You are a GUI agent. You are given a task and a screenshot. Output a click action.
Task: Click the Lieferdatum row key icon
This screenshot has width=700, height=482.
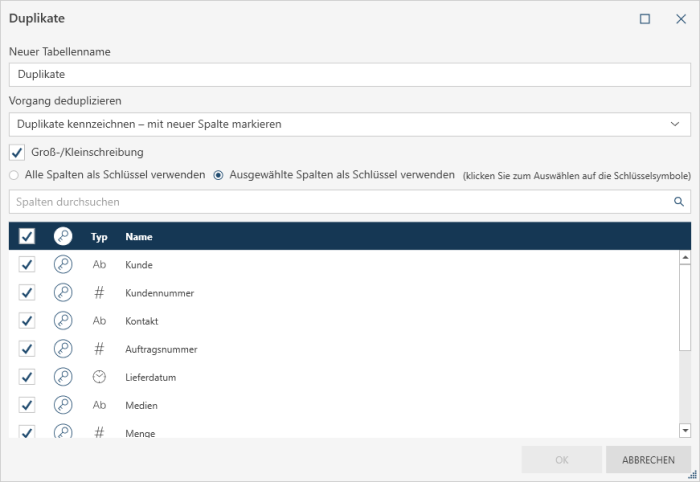coord(63,377)
